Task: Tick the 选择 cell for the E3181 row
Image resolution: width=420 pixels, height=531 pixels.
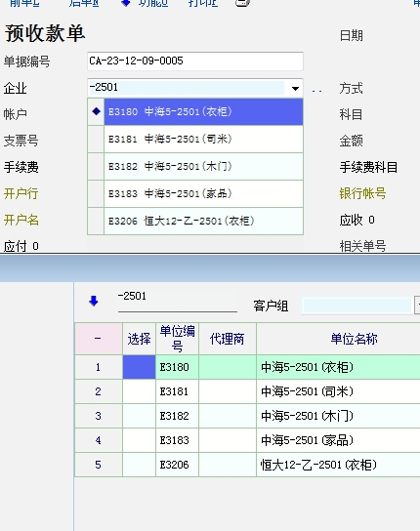Action: point(139,391)
